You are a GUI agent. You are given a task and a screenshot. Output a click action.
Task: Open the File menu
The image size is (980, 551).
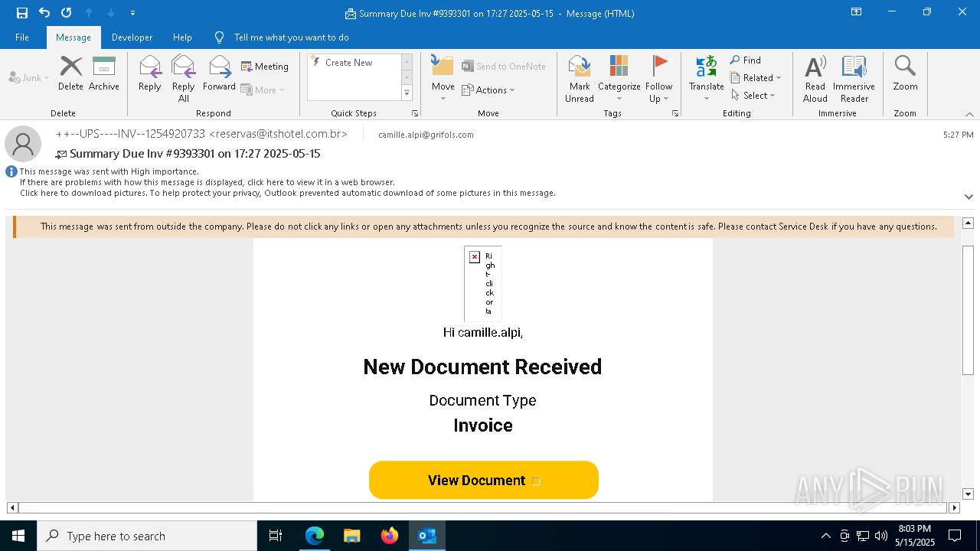22,37
